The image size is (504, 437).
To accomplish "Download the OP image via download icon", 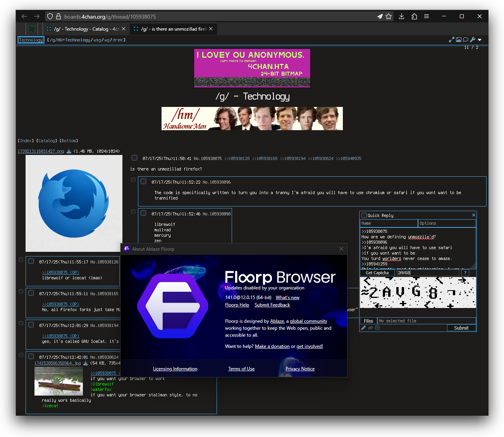I will click(x=69, y=151).
